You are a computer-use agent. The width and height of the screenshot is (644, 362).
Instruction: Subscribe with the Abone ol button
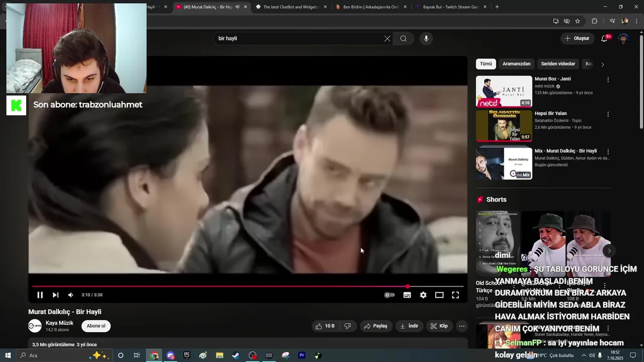click(x=96, y=326)
